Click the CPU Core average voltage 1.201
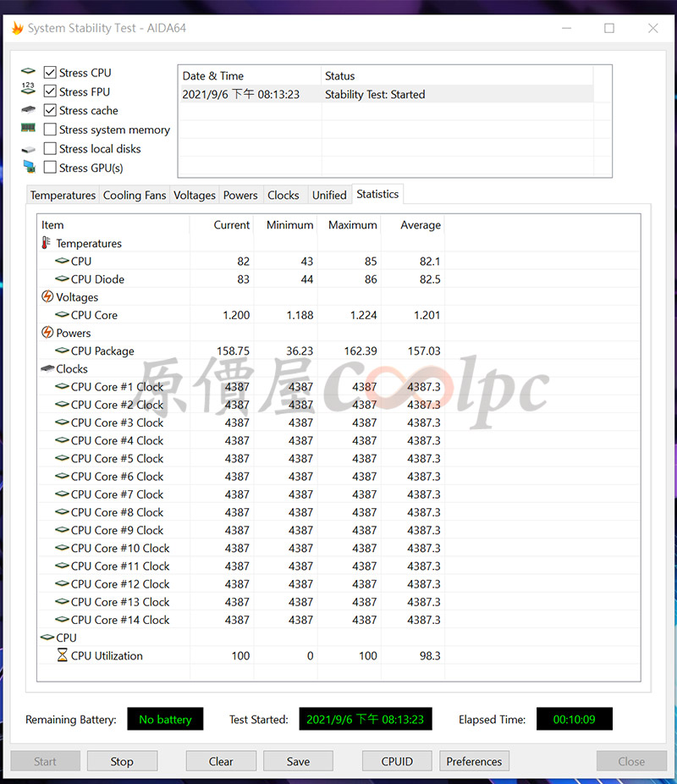The height and width of the screenshot is (784, 677). click(x=427, y=315)
